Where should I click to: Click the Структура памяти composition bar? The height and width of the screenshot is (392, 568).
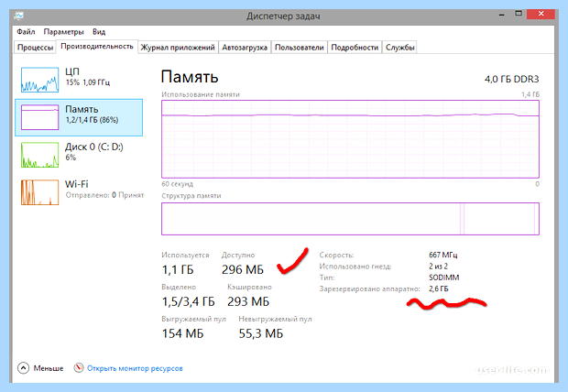[x=350, y=219]
